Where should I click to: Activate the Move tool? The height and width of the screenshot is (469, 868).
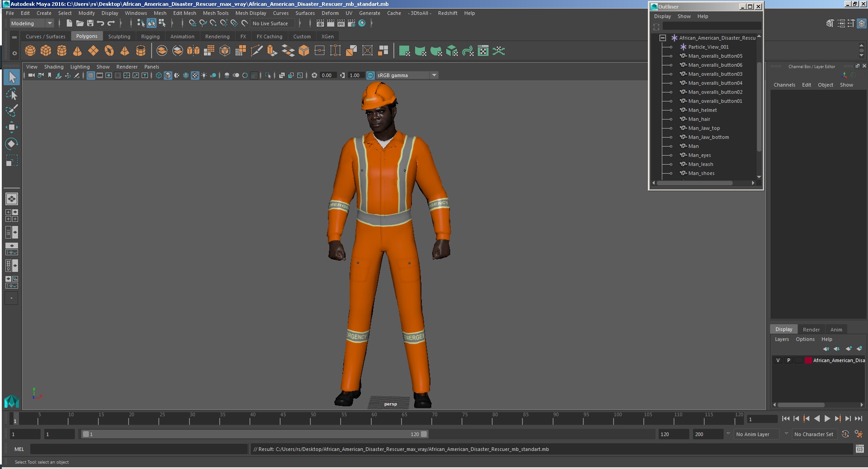click(x=12, y=127)
